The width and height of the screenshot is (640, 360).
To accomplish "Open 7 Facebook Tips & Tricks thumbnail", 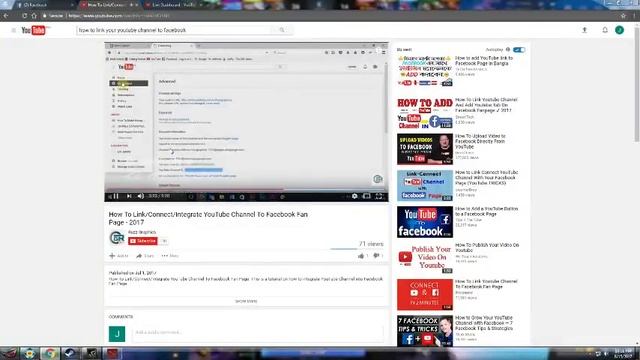I will [425, 331].
